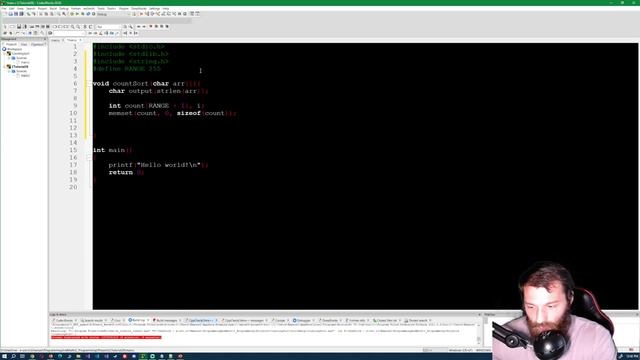Click the taskbar Search icon

click(x=13, y=356)
